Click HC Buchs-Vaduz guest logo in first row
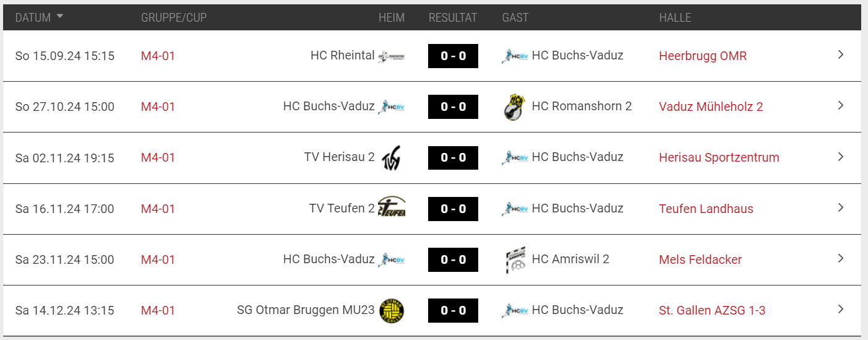 pyautogui.click(x=515, y=56)
